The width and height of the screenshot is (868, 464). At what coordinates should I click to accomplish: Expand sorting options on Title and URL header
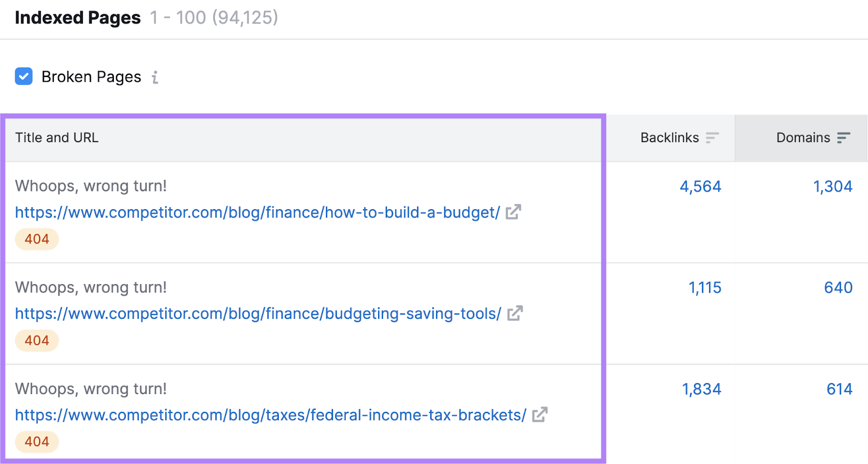pos(56,138)
